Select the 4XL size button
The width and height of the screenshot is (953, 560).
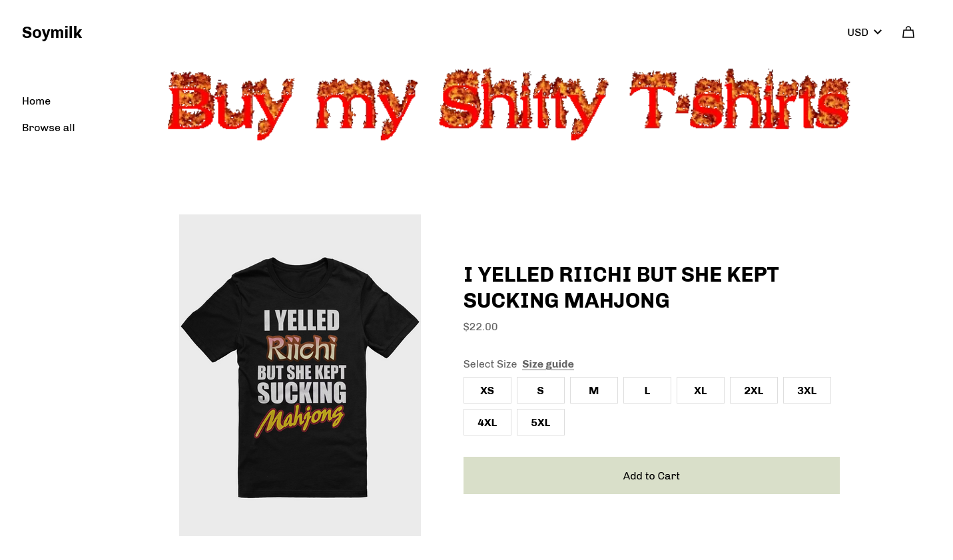pos(487,422)
